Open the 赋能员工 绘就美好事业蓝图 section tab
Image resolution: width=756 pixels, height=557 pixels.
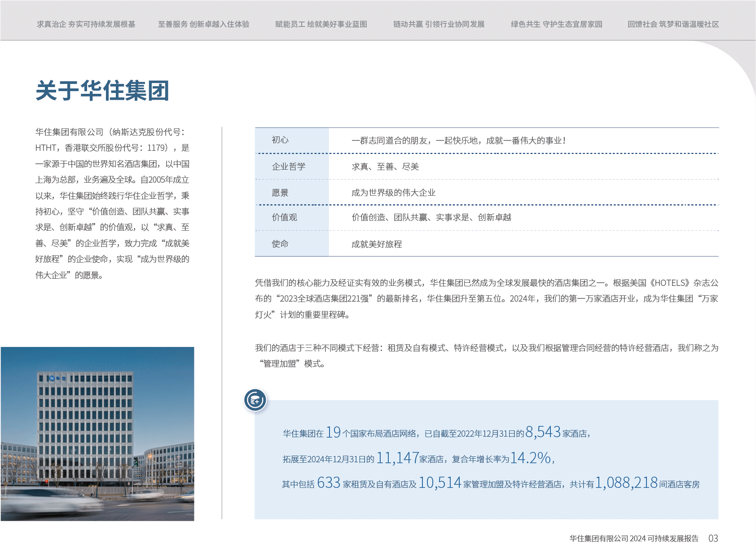(x=321, y=24)
